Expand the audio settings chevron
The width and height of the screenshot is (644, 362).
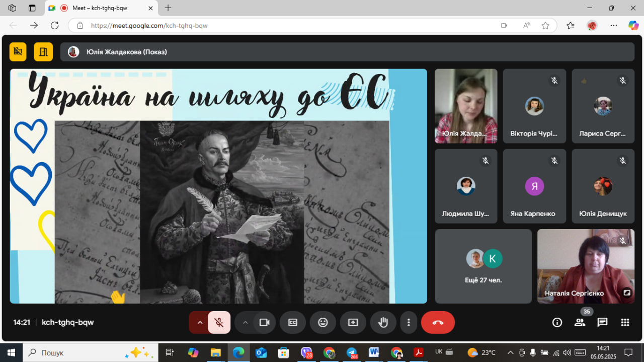(x=199, y=323)
